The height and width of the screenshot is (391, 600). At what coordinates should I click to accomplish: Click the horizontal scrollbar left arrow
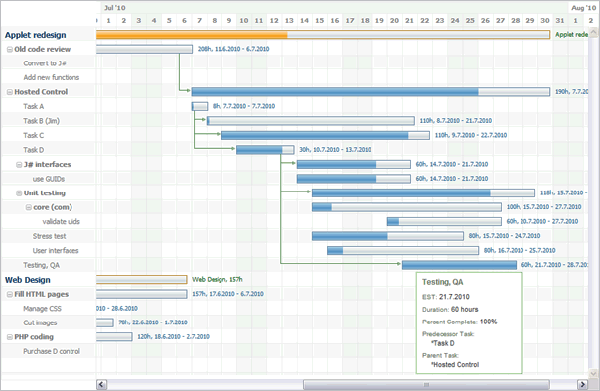pyautogui.click(x=101, y=384)
